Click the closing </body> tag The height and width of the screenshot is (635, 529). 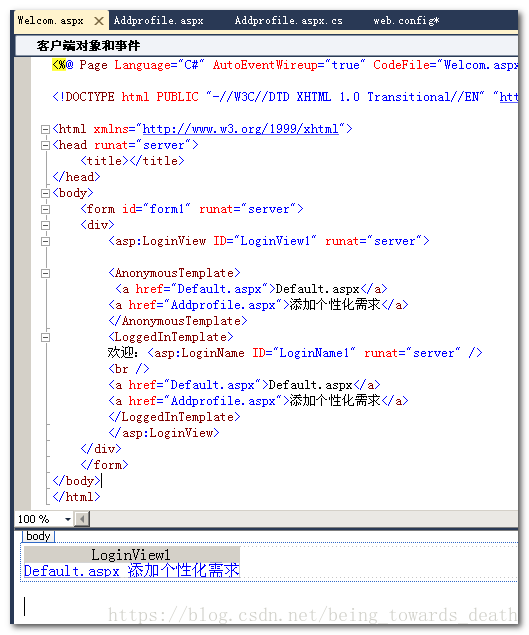coord(76,481)
